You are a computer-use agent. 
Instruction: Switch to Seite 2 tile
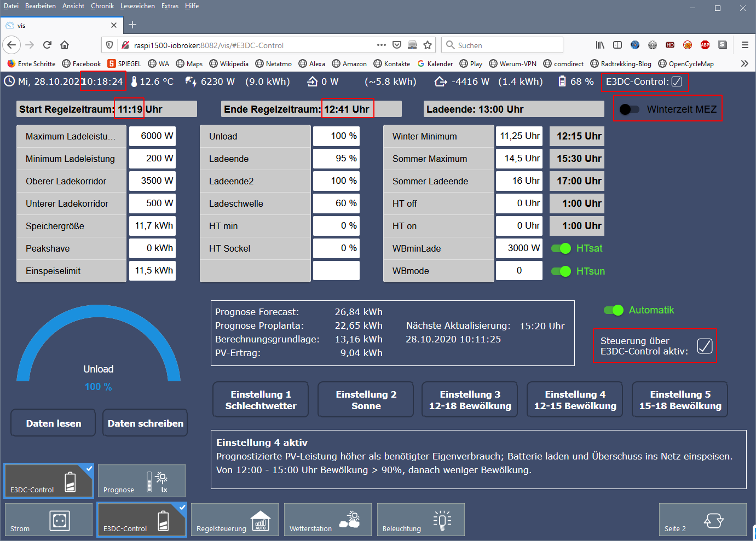coord(703,520)
